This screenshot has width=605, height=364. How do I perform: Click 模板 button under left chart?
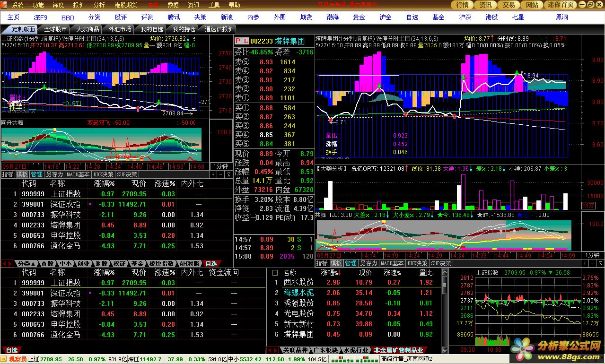(22, 174)
